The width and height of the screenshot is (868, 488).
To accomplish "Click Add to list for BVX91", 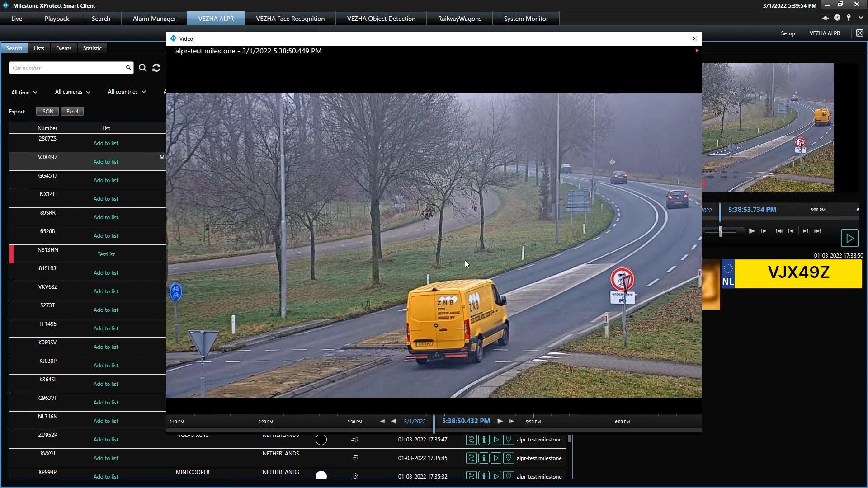I will 106,458.
